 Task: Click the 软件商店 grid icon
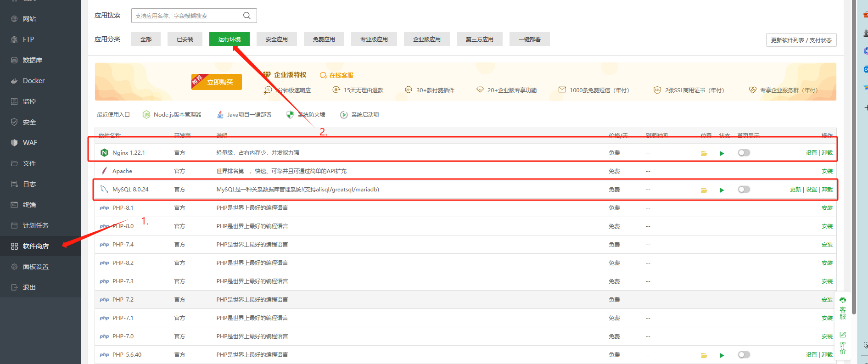point(14,246)
